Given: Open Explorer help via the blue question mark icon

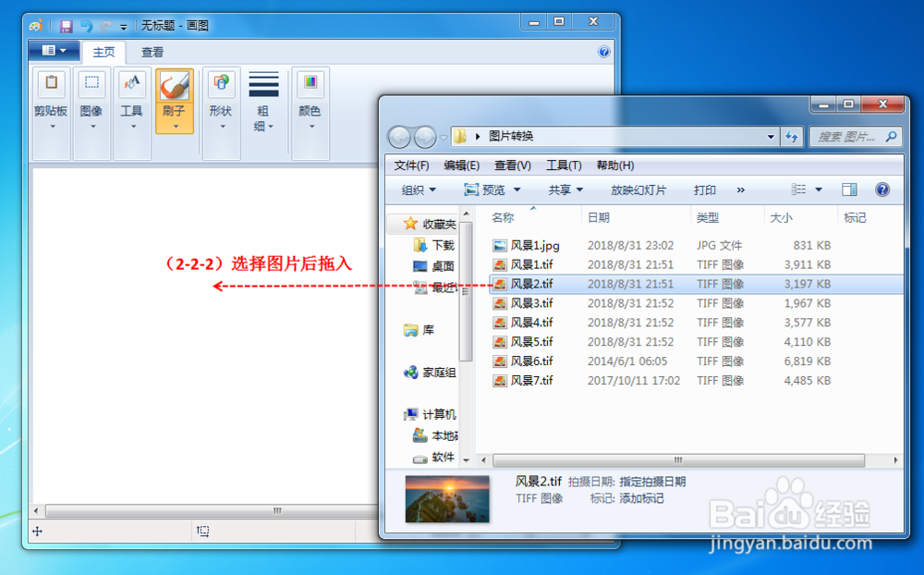Looking at the screenshot, I should (882, 189).
